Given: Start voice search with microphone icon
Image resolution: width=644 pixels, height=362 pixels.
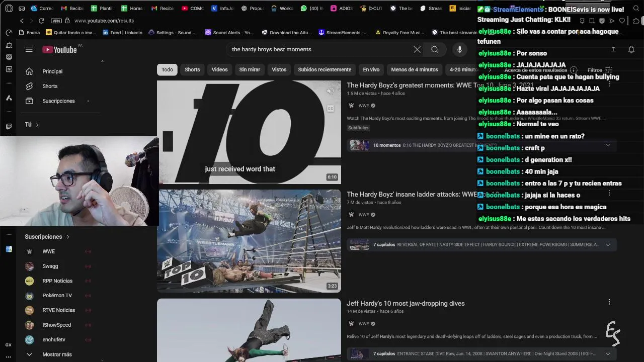Looking at the screenshot, I should (x=459, y=49).
